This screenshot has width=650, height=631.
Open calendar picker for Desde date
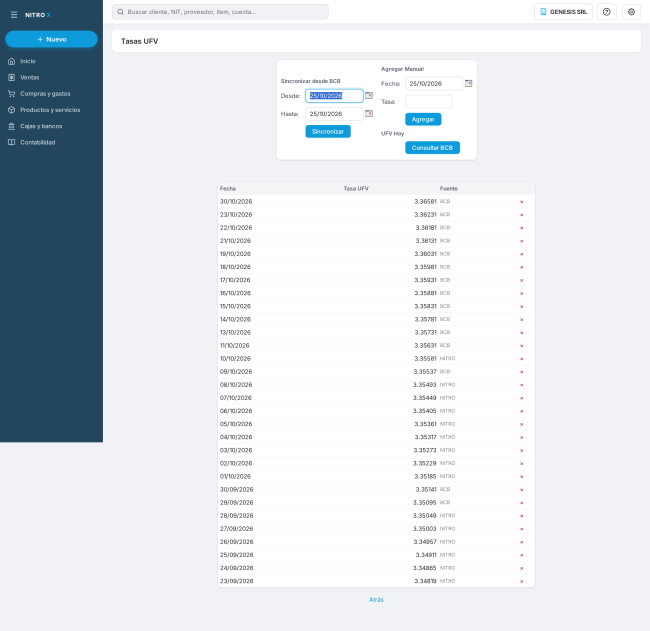pyautogui.click(x=369, y=96)
